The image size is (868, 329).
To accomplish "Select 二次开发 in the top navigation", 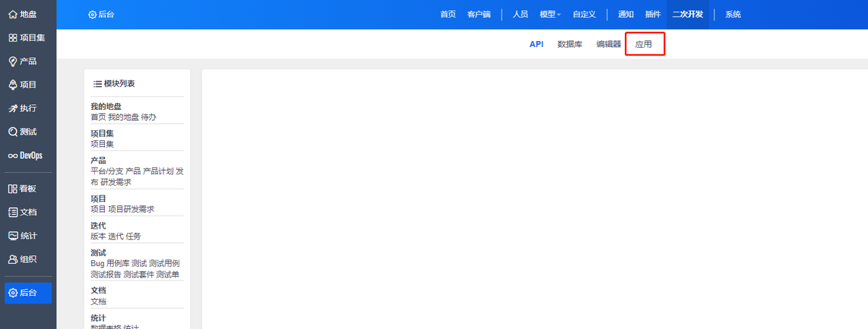I will 687,14.
